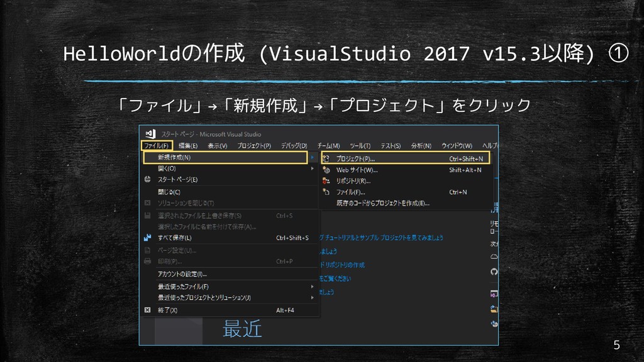Click the GitHub icon on Start Page right side
Screen dimensions: 644x362
(494, 271)
